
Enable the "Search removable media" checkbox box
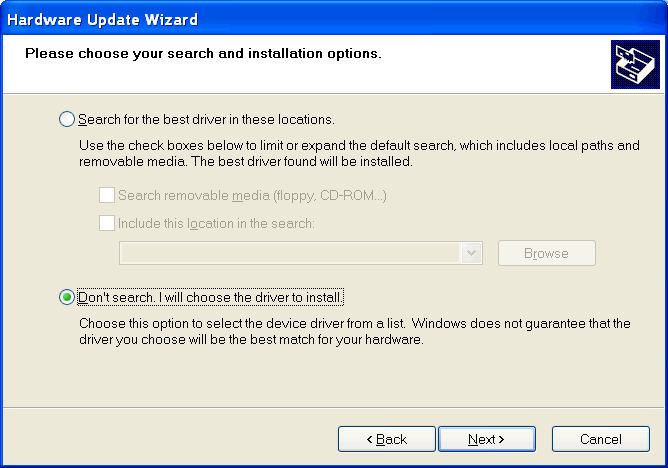click(x=107, y=195)
